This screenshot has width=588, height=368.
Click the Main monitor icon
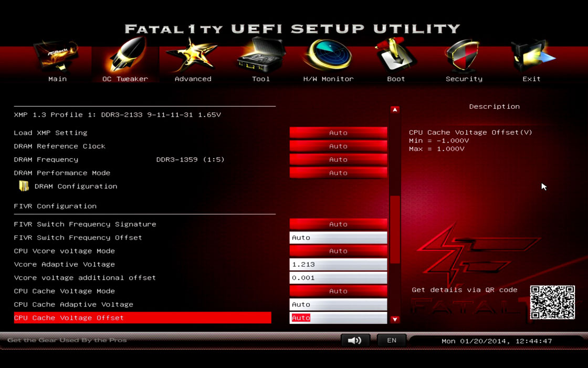coord(57,57)
